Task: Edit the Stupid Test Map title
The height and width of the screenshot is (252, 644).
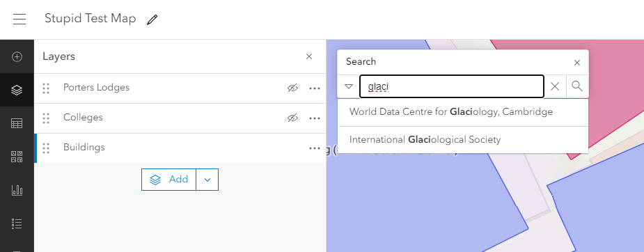Action: click(x=152, y=19)
